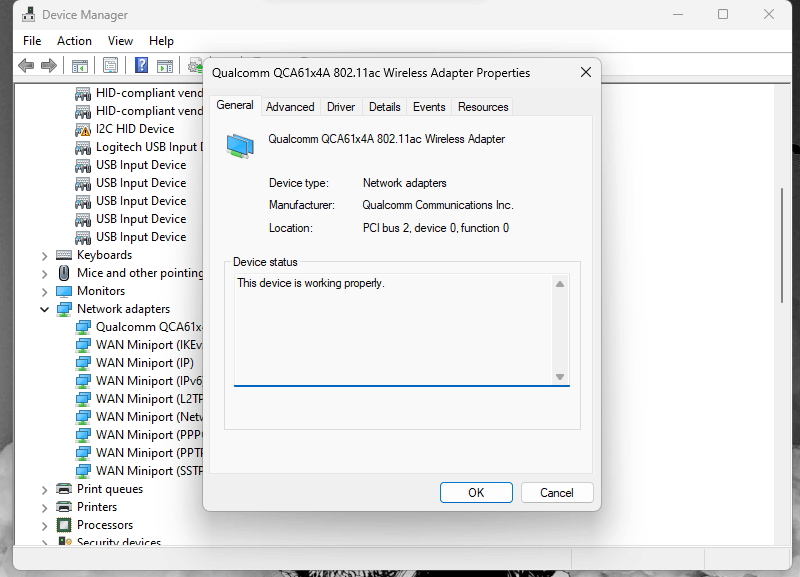The height and width of the screenshot is (577, 800).
Task: Click the Keyboards category icon
Action: 64,255
